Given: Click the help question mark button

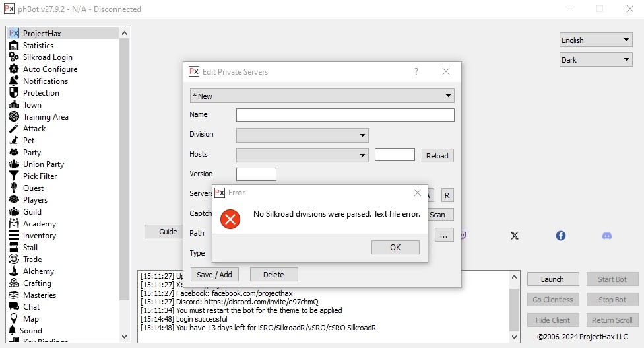Looking at the screenshot, I should [x=416, y=72].
